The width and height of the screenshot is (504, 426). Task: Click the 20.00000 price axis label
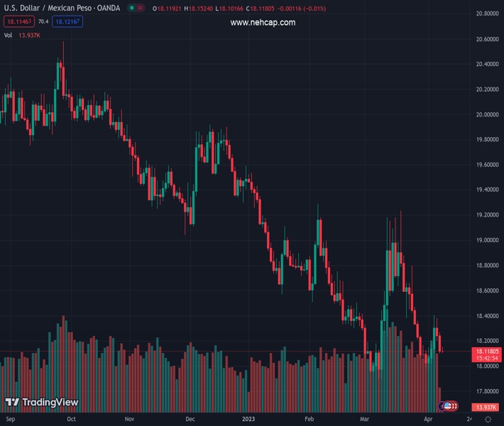(487, 114)
